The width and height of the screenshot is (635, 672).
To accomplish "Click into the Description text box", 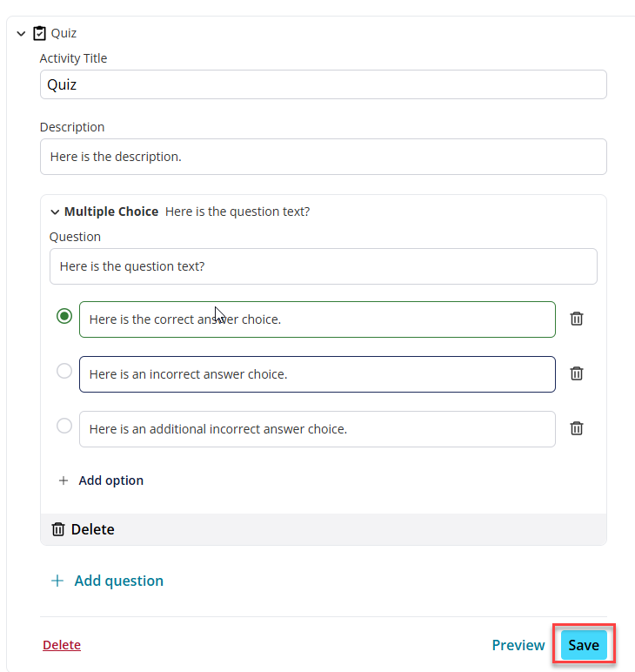I will click(x=324, y=157).
